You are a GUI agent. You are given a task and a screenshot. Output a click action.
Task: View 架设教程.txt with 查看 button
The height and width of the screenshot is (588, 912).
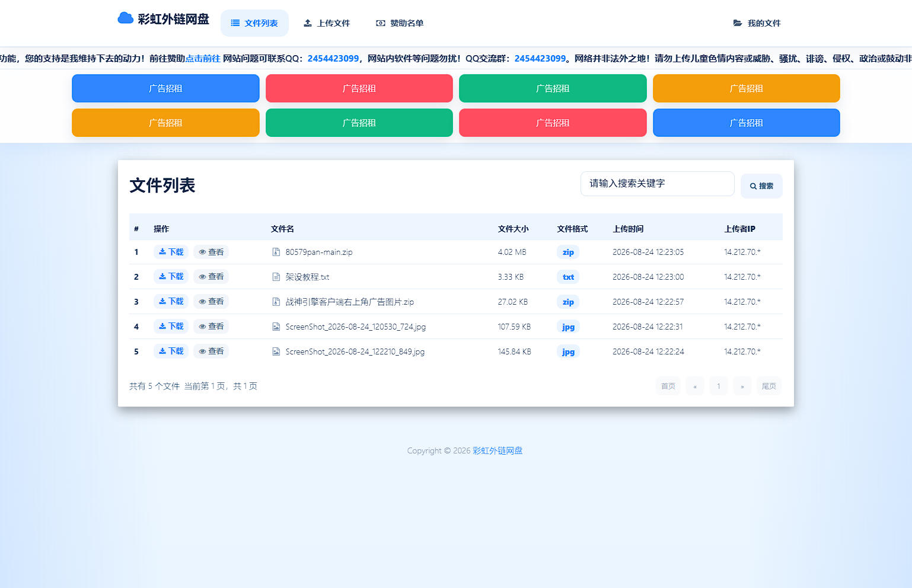(211, 276)
